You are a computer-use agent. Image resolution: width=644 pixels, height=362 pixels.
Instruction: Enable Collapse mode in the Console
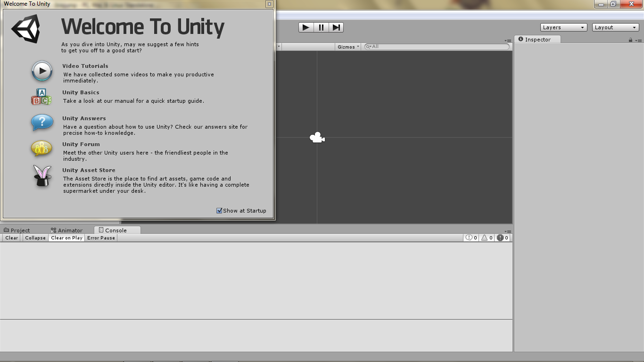(x=35, y=238)
